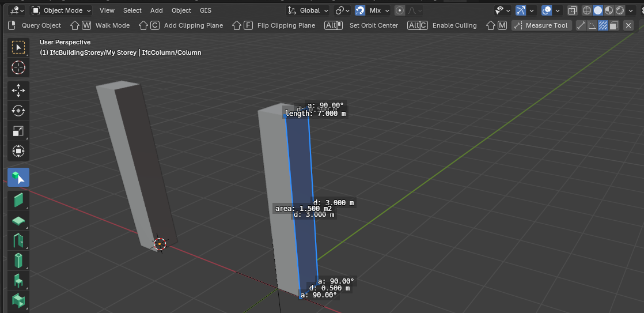
Task: Select the Select Box tool
Action: pyautogui.click(x=18, y=47)
